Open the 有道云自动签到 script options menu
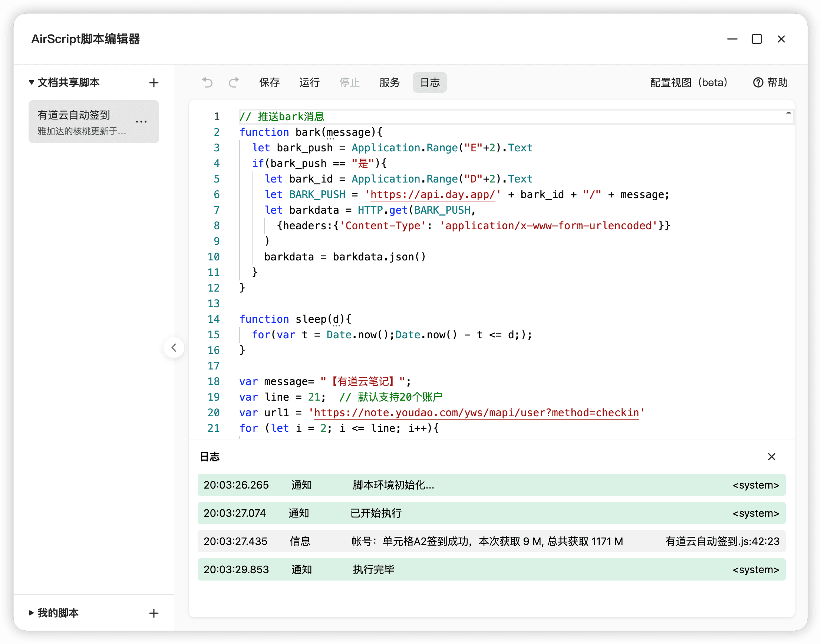 coord(141,121)
